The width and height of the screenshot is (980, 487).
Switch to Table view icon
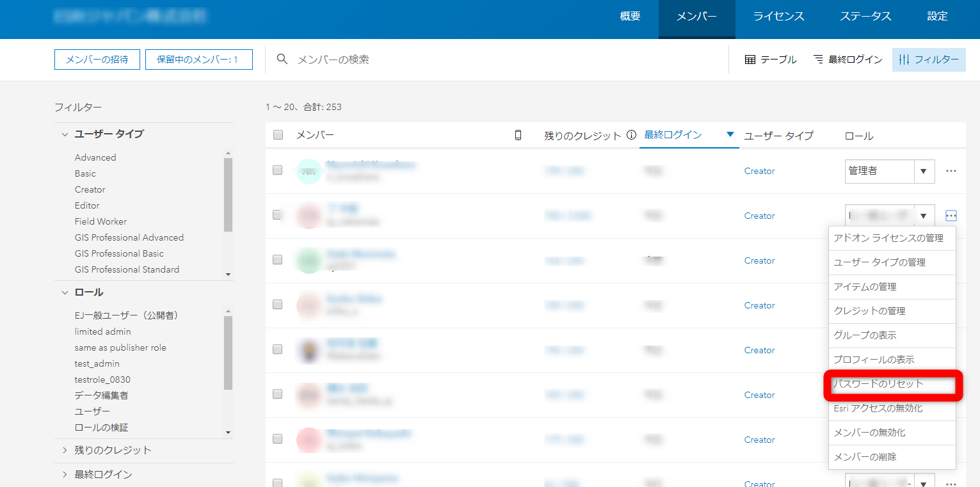(x=750, y=60)
